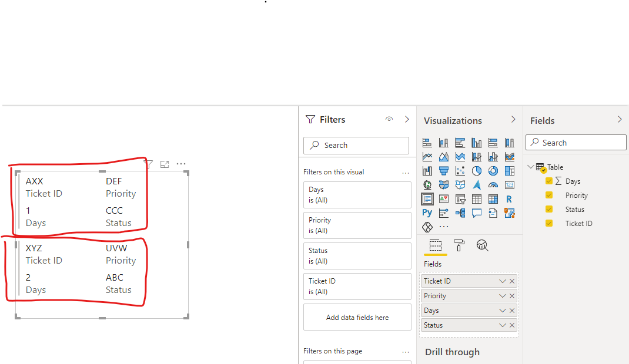Open the Status field well dropdown

(502, 325)
